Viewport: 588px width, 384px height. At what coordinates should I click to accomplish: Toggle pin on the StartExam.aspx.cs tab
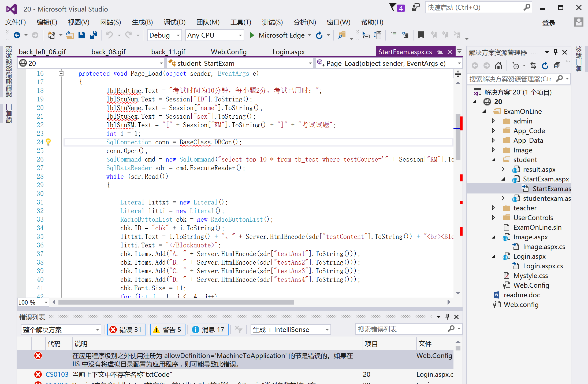click(x=440, y=52)
